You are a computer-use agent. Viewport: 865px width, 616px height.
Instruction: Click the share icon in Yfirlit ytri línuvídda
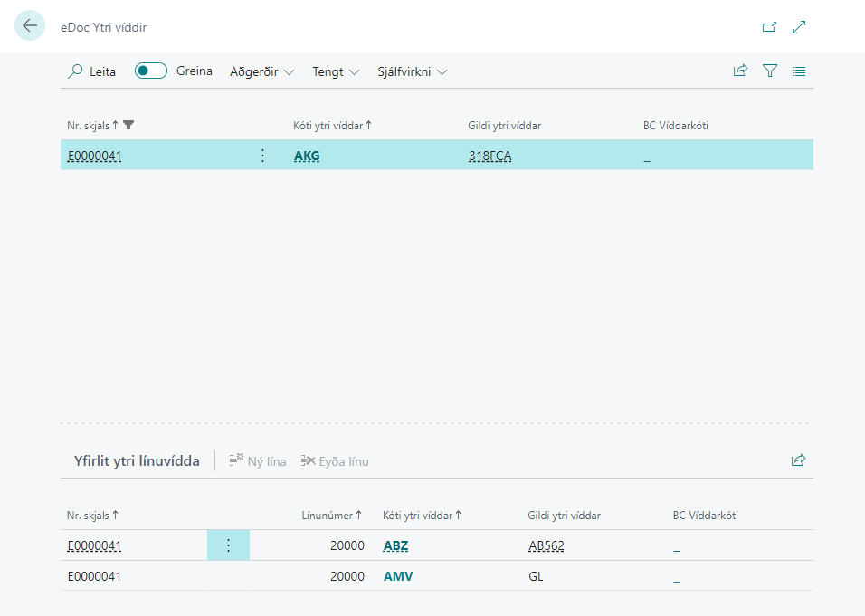[x=798, y=460]
